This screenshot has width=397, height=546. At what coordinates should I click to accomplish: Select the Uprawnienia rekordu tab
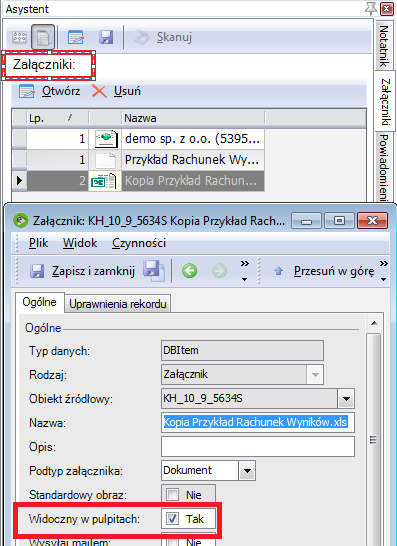(118, 304)
